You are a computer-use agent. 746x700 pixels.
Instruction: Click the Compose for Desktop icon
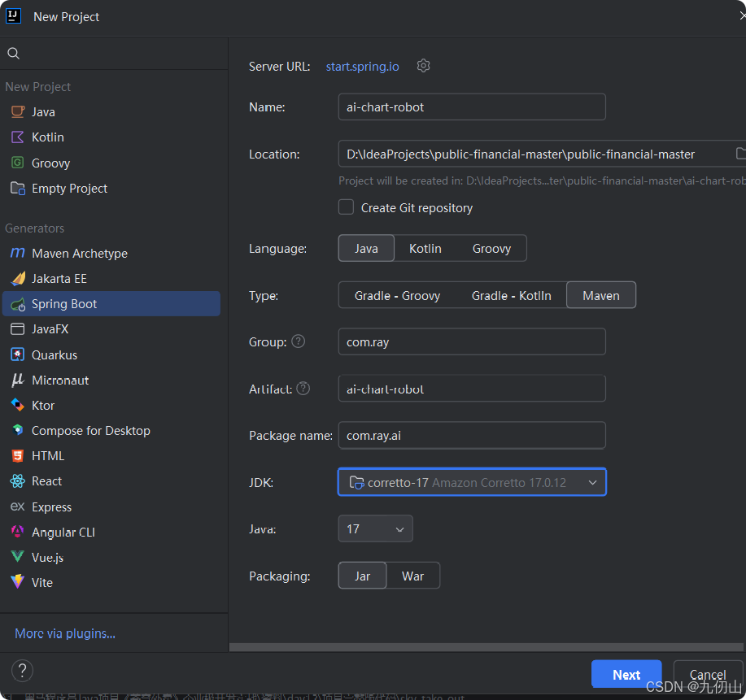point(18,430)
